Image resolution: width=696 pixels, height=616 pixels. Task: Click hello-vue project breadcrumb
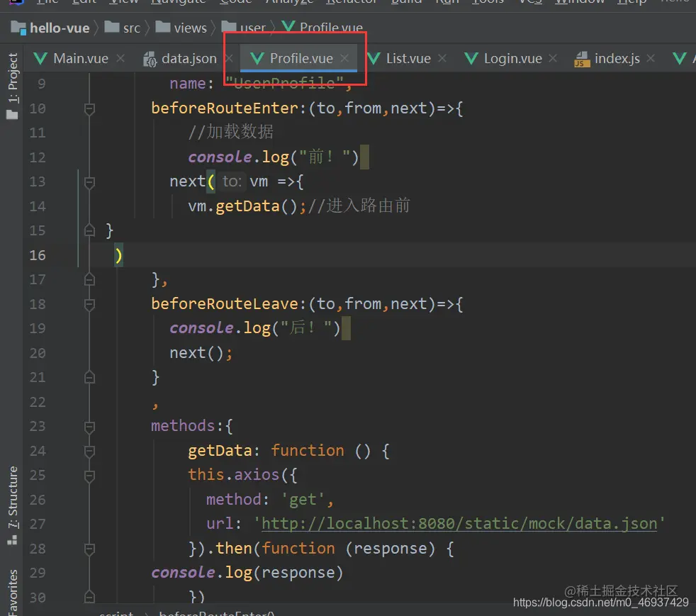point(60,28)
